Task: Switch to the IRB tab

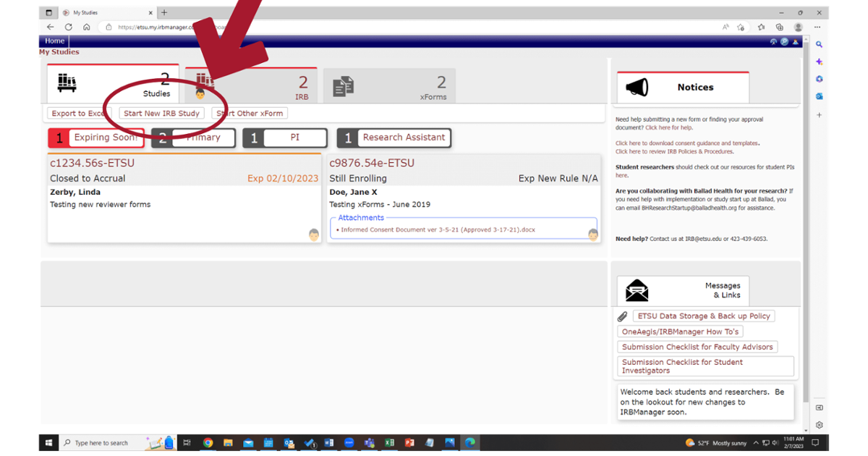Action: pyautogui.click(x=251, y=85)
